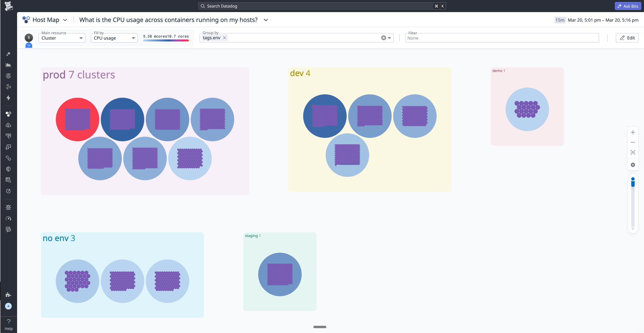The width and height of the screenshot is (644, 333).
Task: Expand the Fill by CPU usage dropdown
Action: [x=114, y=38]
